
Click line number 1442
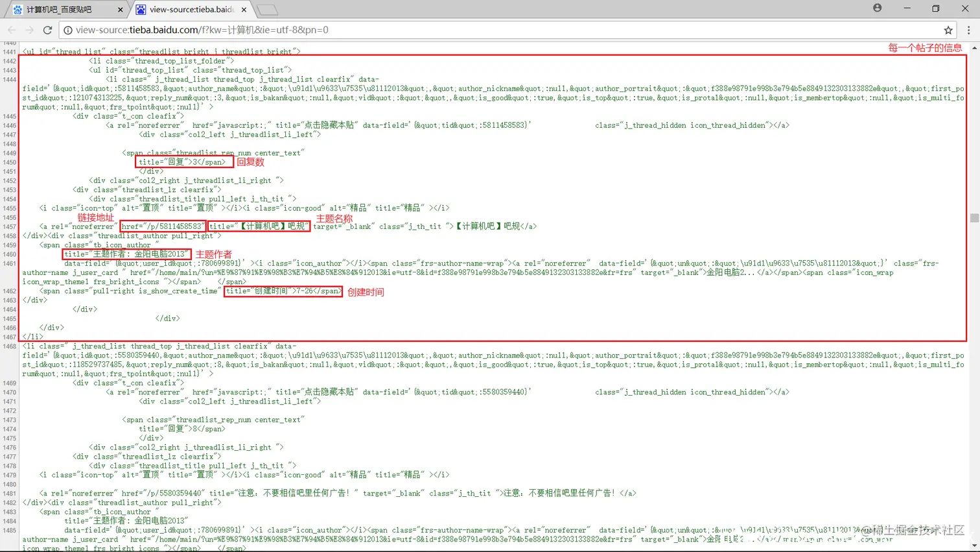[9, 61]
